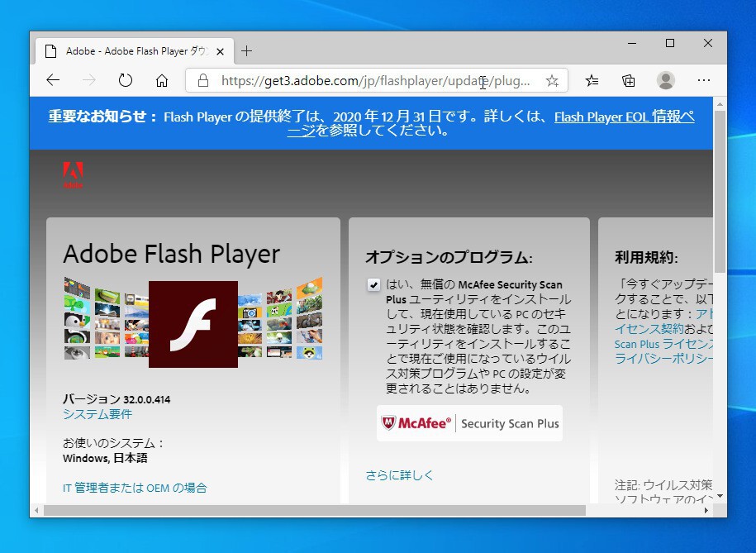Viewport: 756px width, 553px height.
Task: Click the システム要件 link
Action: pos(97,414)
